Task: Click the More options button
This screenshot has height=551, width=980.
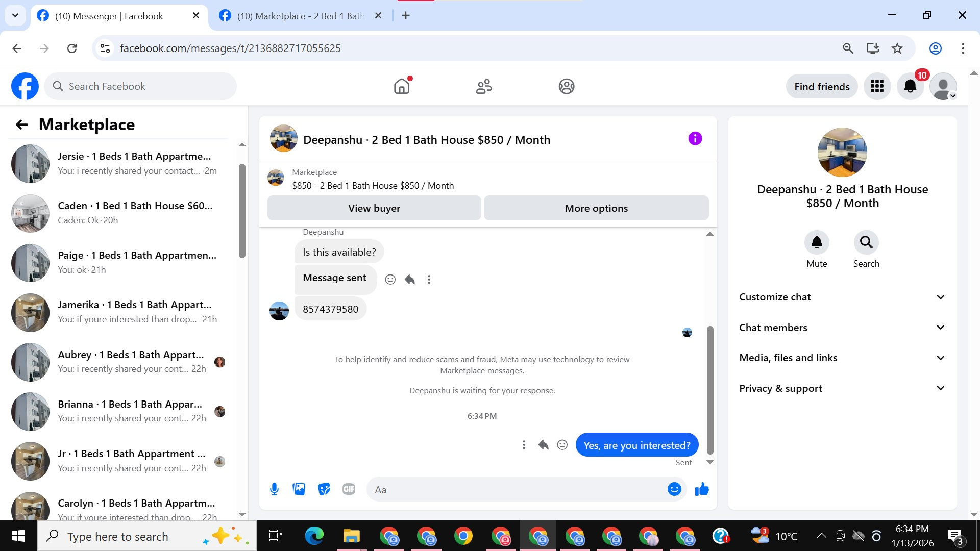Action: tap(596, 208)
